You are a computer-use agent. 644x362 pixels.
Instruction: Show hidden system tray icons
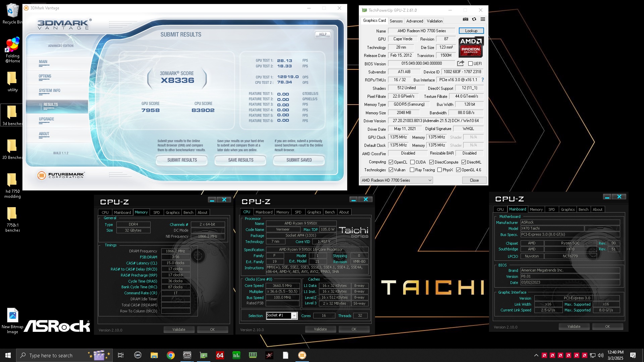(x=536, y=355)
